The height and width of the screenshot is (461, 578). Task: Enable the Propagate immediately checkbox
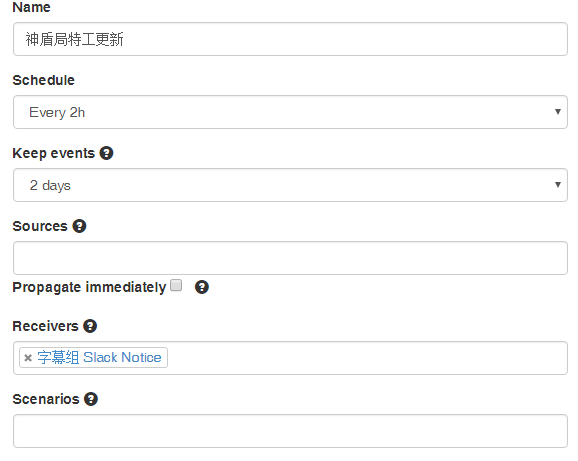click(x=176, y=285)
